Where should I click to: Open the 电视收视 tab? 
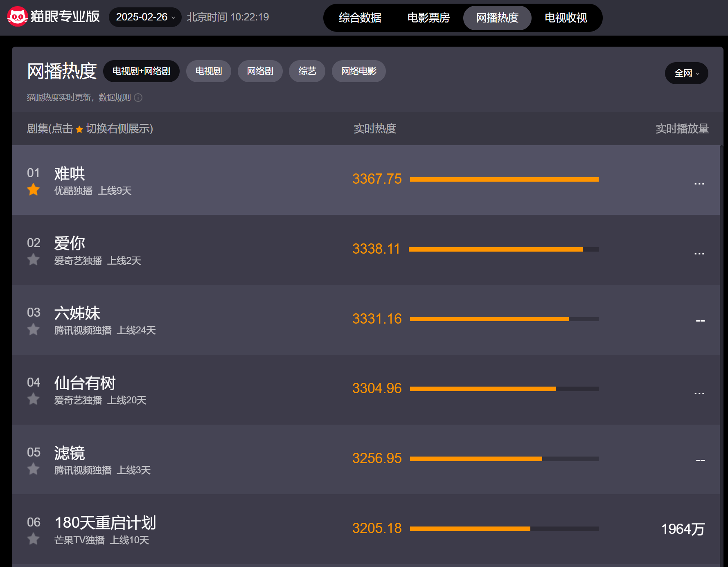(x=566, y=18)
